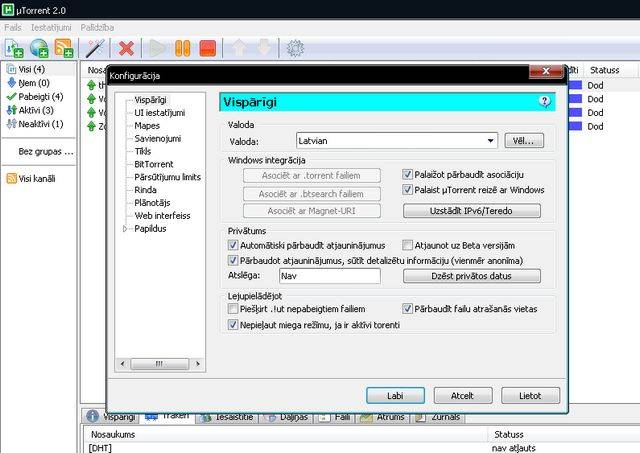
Task: Click the orange Pause torrent icon
Action: (x=182, y=48)
